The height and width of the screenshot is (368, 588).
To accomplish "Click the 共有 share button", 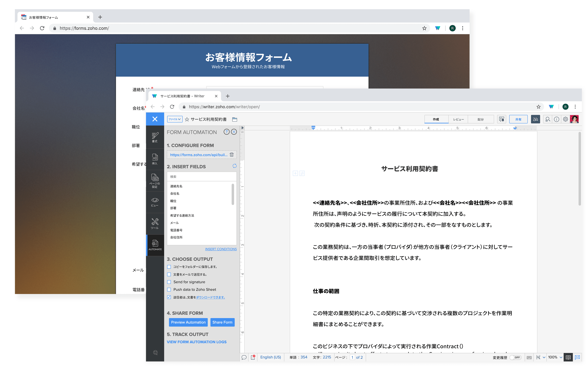I will tap(518, 119).
